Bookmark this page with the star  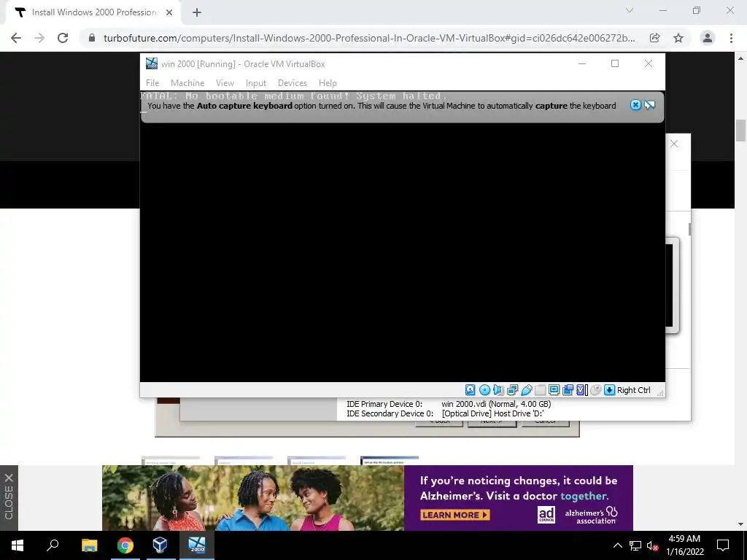(678, 38)
